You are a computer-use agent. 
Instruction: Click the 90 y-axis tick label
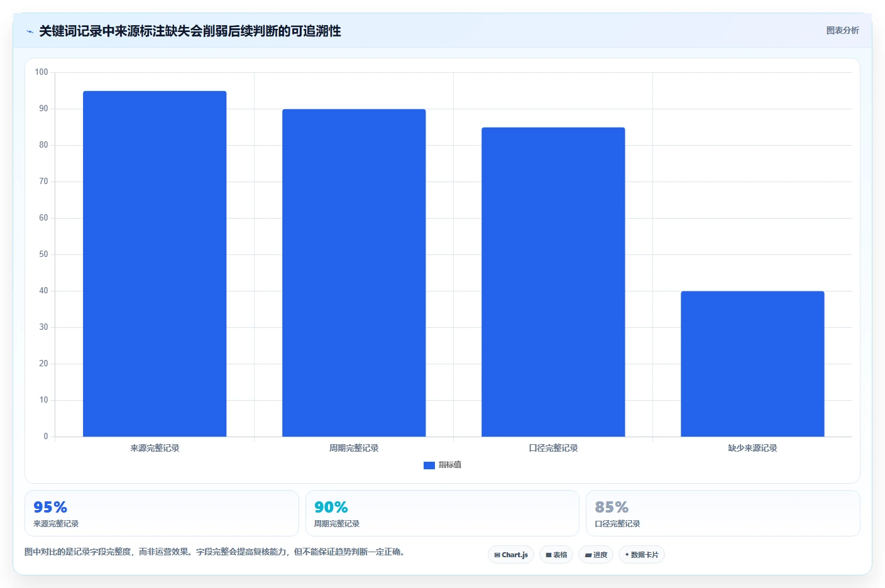[x=43, y=109]
